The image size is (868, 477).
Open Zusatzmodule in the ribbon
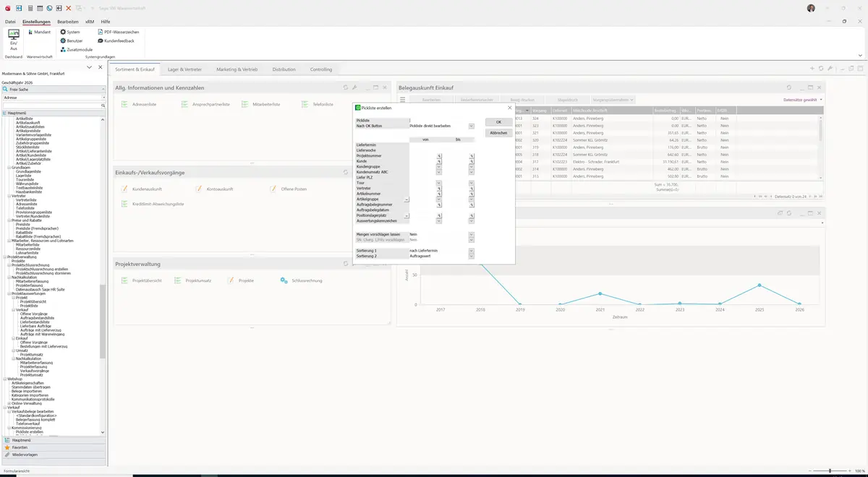click(x=76, y=49)
